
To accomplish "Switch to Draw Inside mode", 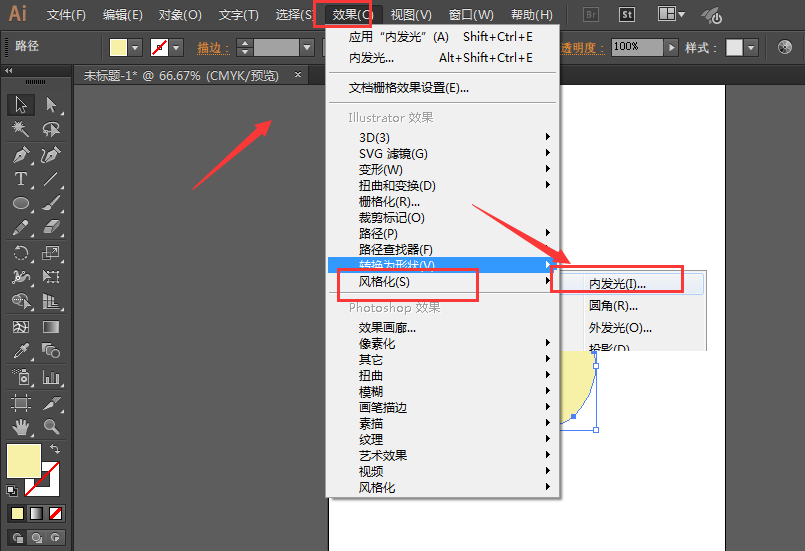I will 55,537.
